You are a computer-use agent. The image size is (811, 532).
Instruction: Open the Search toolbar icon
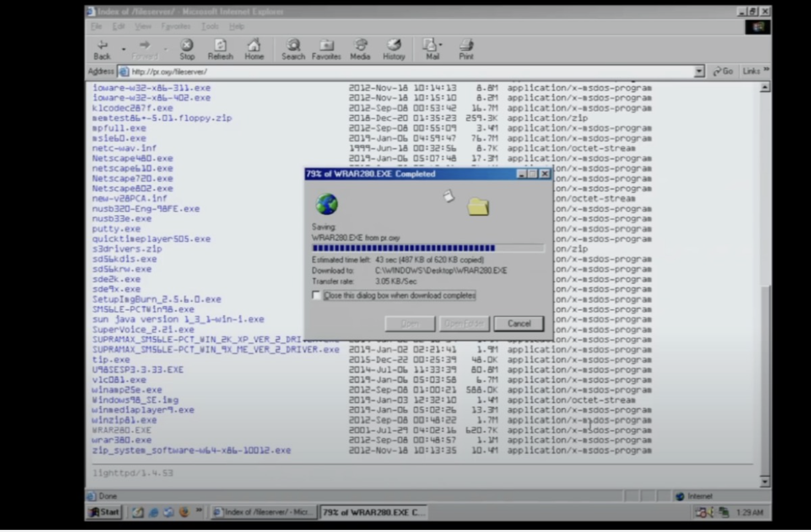293,45
